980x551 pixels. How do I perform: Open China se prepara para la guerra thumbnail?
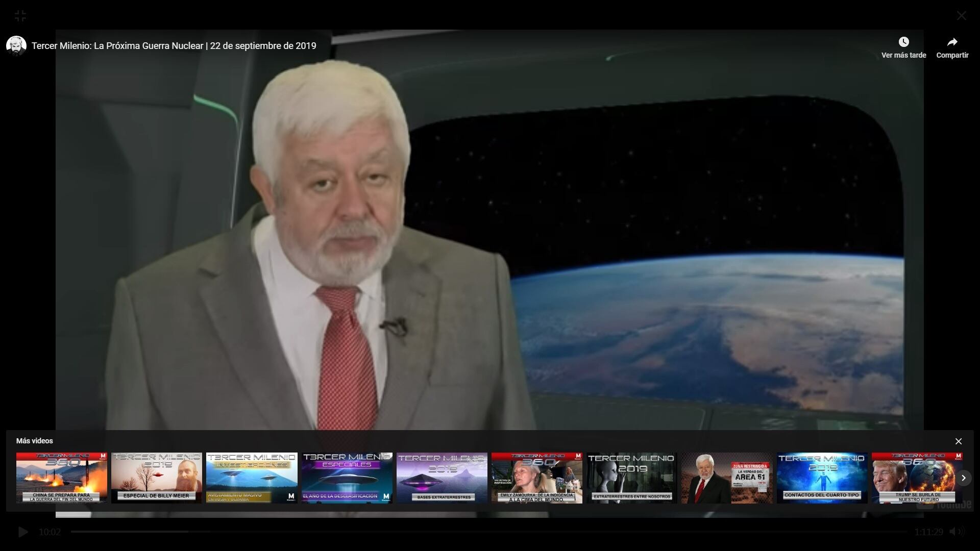[x=62, y=478]
